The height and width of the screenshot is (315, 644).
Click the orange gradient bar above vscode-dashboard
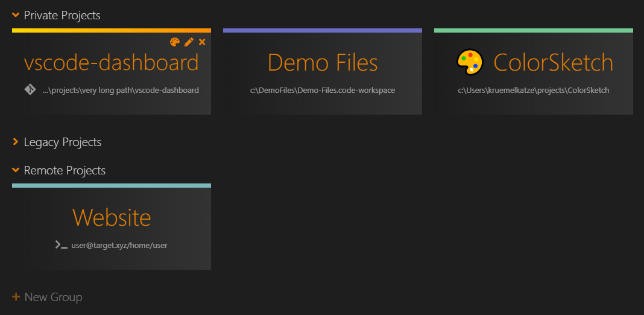click(112, 30)
